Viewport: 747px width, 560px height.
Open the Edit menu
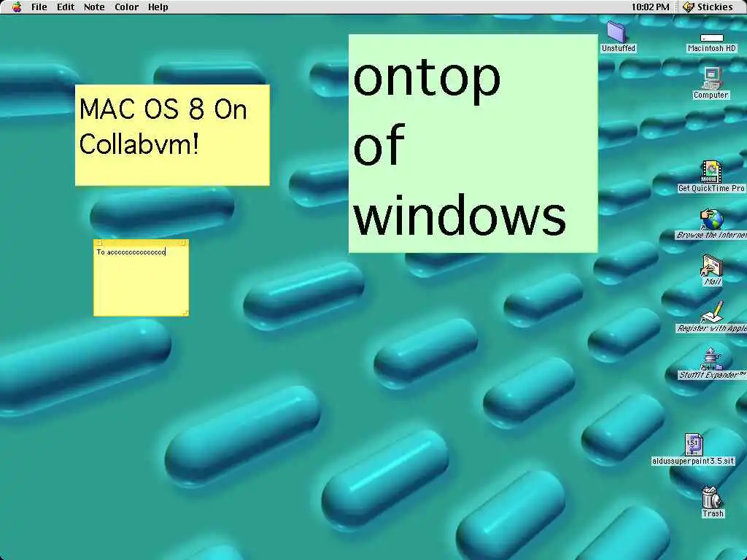pos(65,7)
